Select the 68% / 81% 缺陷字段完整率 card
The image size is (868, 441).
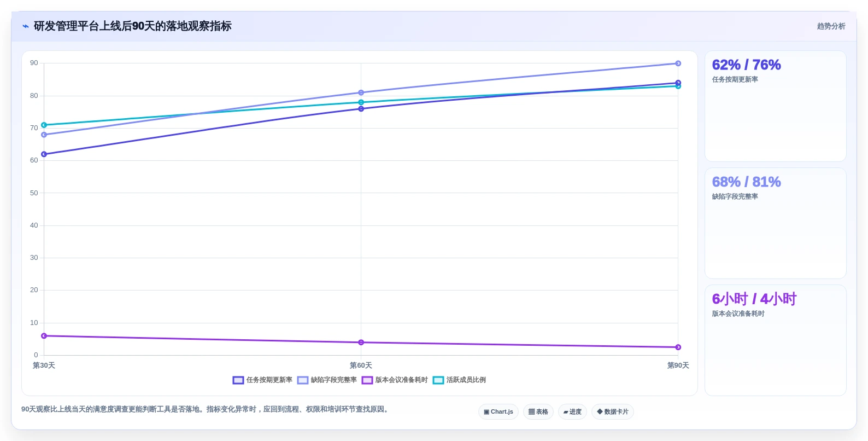tap(775, 223)
